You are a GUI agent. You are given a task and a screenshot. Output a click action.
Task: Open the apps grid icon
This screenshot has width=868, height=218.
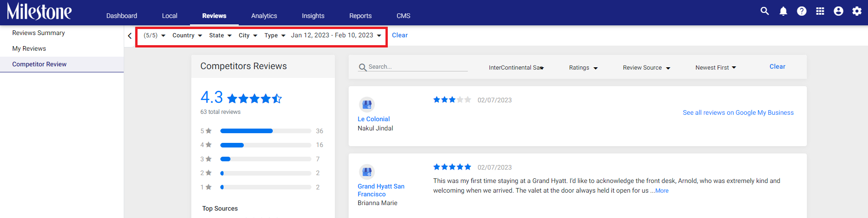pos(820,11)
